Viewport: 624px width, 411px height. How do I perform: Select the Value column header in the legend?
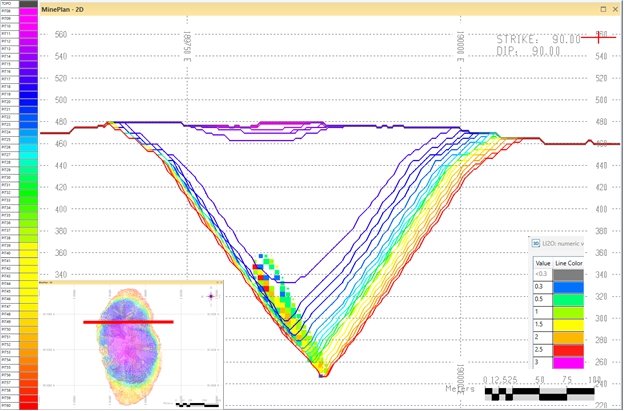pos(543,262)
